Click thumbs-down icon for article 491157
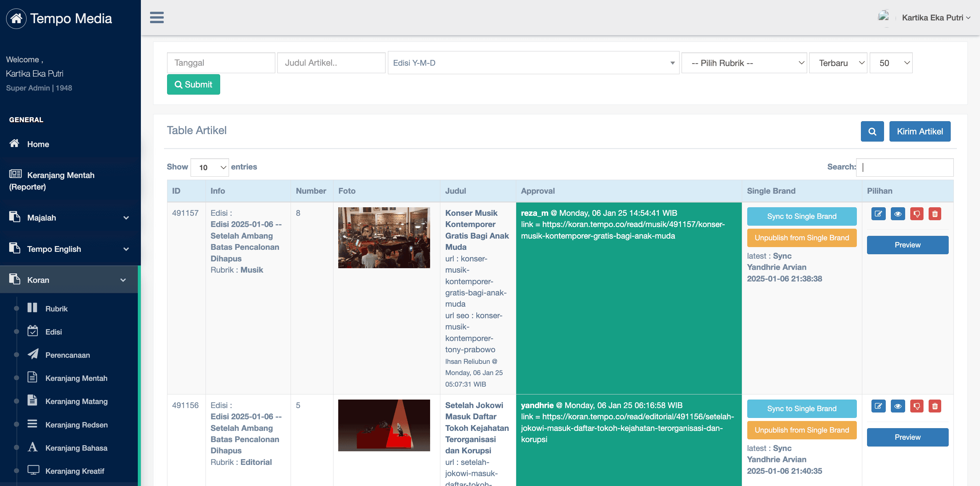980x486 pixels. coord(917,214)
